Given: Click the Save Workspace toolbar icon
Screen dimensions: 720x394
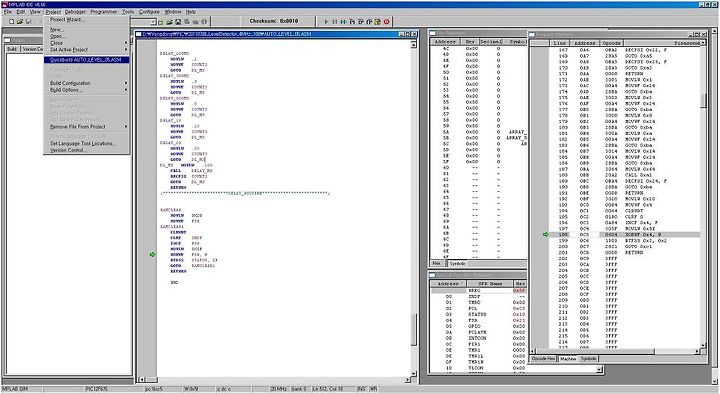Looking at the screenshot, I should (178, 22).
